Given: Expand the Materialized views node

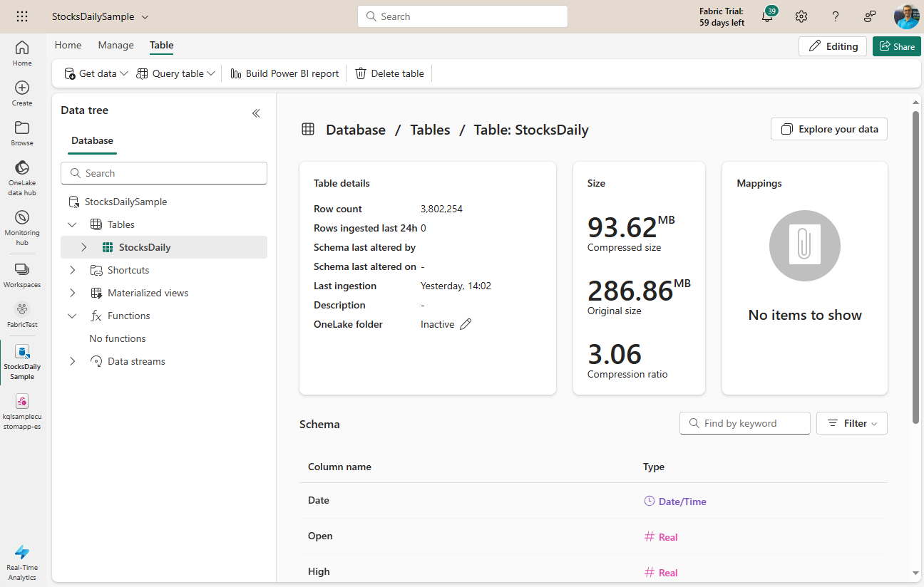Looking at the screenshot, I should [x=72, y=293].
